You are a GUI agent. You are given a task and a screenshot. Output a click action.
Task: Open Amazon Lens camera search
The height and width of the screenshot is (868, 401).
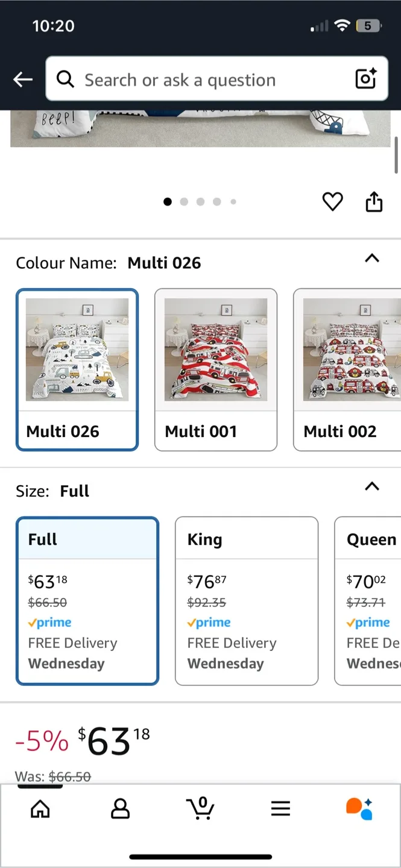(x=365, y=79)
